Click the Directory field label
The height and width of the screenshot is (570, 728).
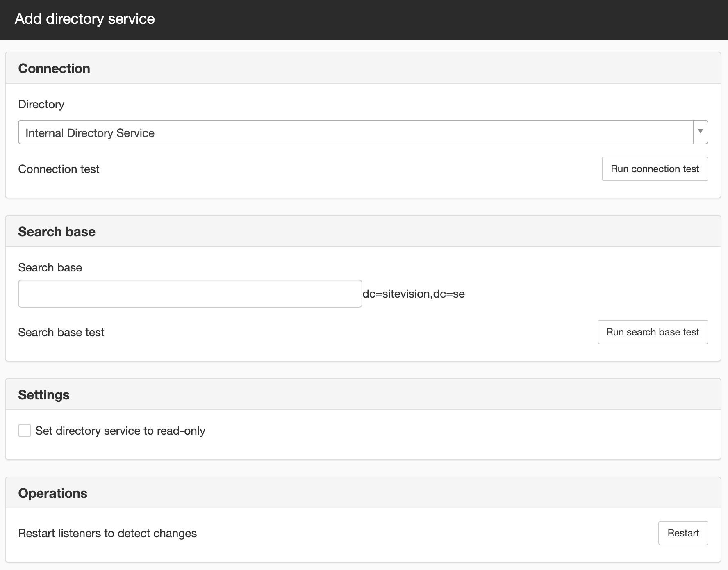coord(41,104)
